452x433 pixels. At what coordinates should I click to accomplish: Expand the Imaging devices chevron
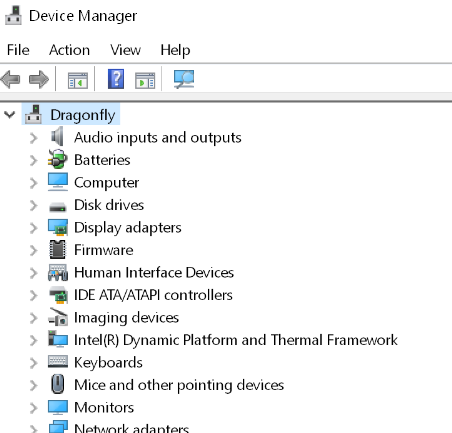33,318
